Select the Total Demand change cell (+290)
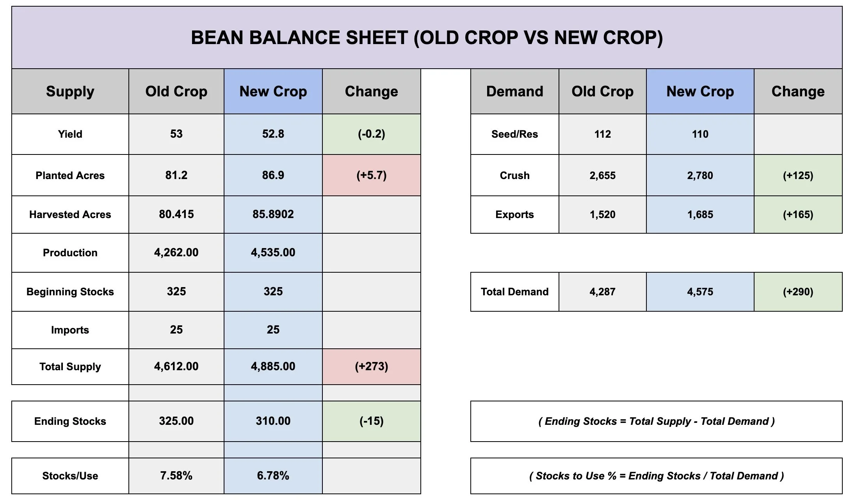This screenshot has width=856, height=504. click(798, 292)
